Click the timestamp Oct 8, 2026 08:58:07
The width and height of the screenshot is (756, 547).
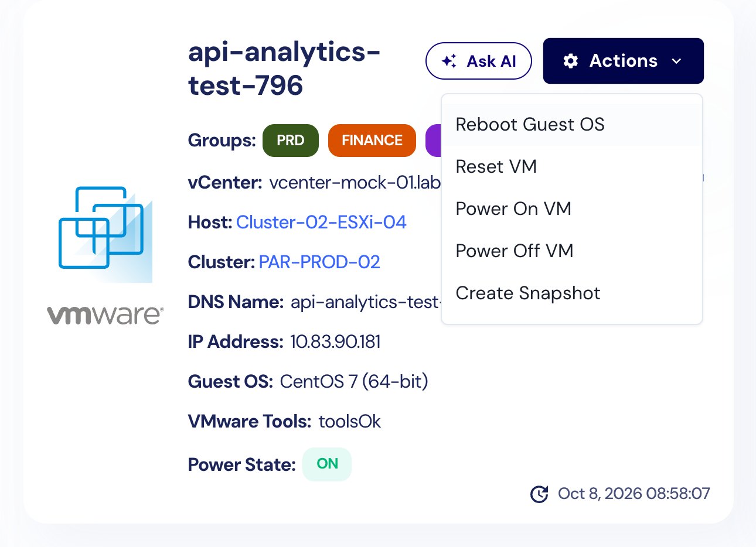click(x=634, y=494)
